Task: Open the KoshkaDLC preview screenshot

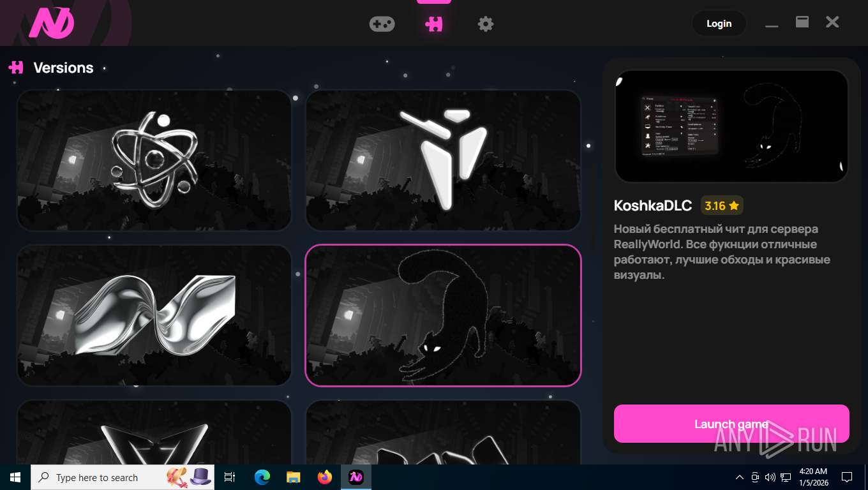Action: click(x=731, y=126)
